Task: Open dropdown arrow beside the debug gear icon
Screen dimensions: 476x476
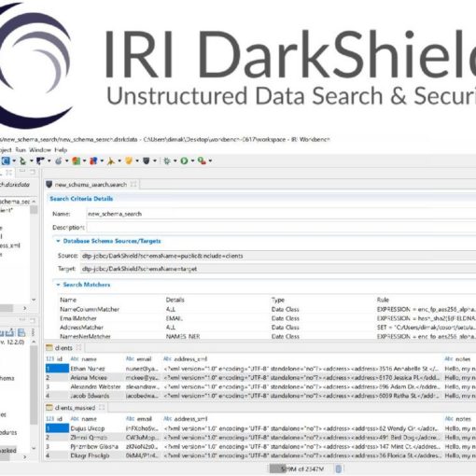Action: [175, 161]
